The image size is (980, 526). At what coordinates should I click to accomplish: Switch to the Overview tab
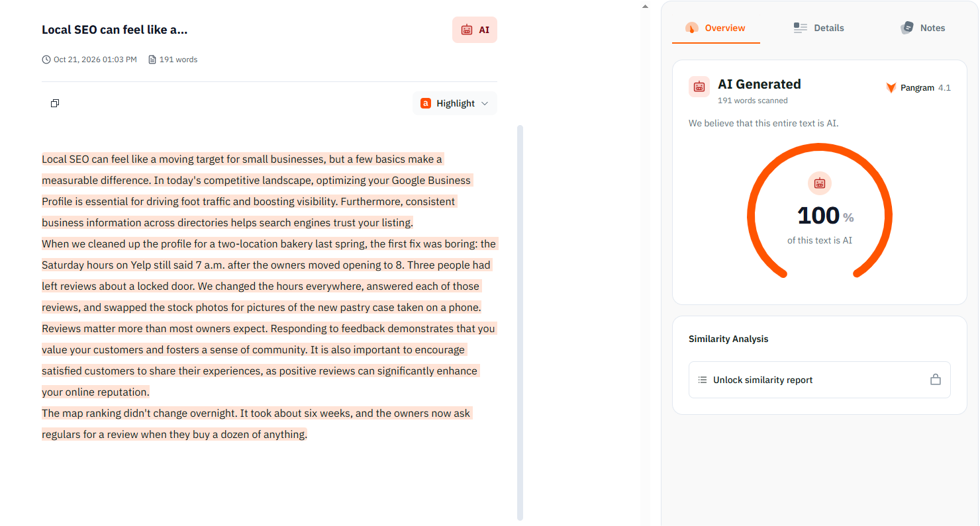click(x=716, y=28)
